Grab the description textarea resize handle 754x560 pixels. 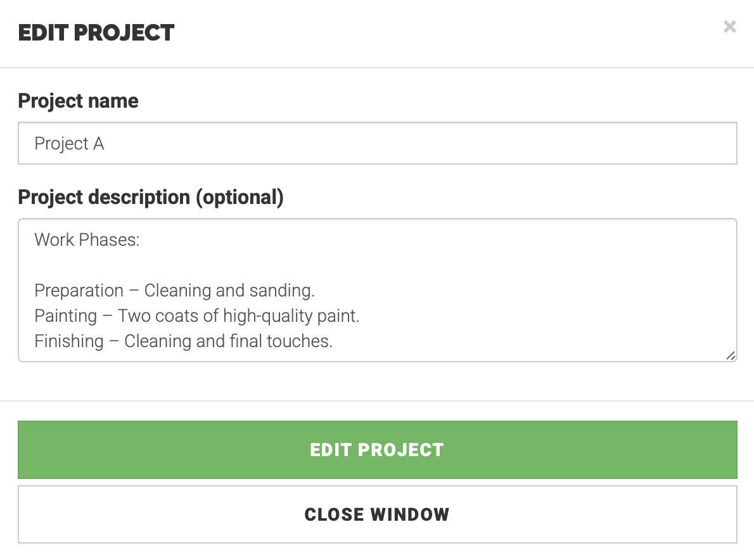pyautogui.click(x=731, y=356)
